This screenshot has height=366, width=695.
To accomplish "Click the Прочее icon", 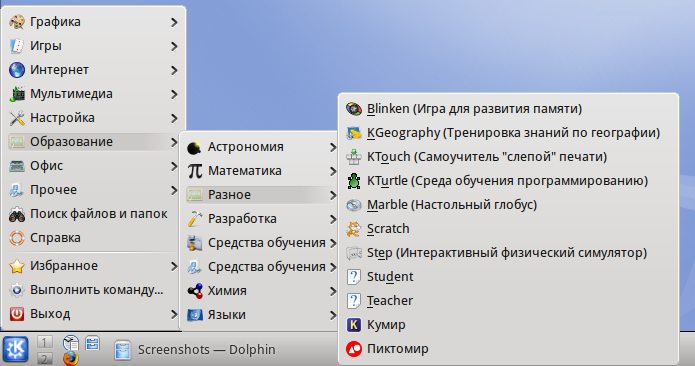I will (17, 190).
